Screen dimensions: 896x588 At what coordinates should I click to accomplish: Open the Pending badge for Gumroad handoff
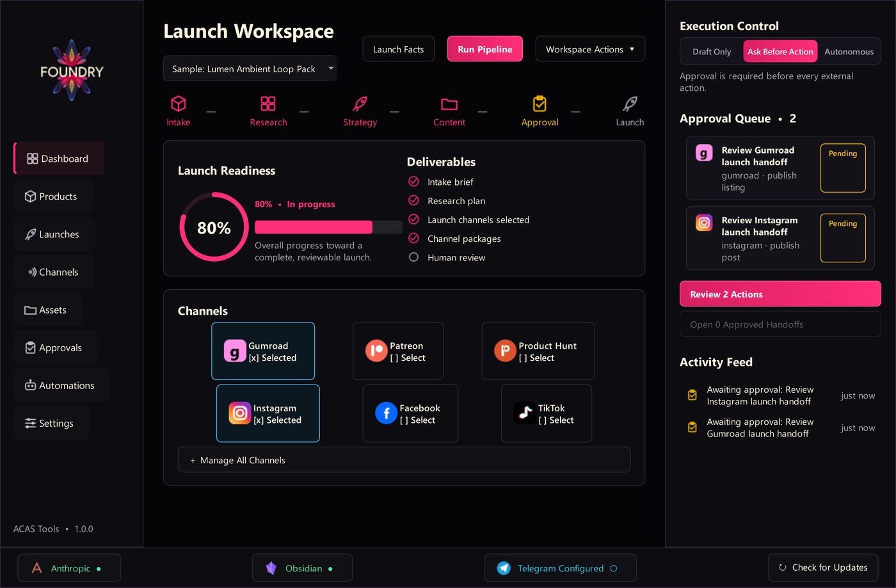point(843,168)
